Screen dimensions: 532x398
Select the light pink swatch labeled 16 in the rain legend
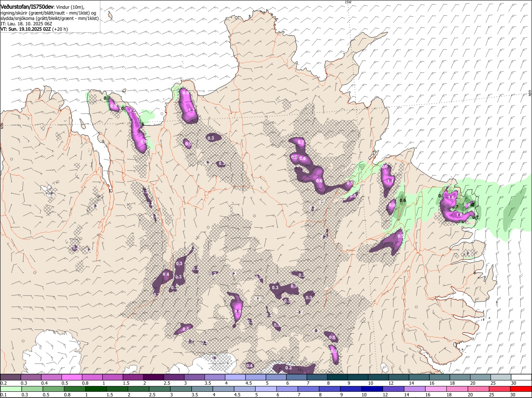(436, 389)
